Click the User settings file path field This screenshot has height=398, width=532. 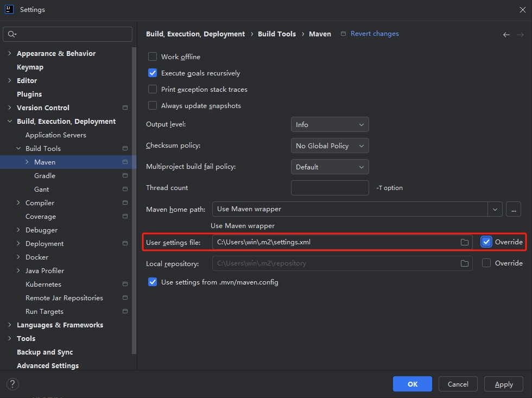[x=343, y=242]
